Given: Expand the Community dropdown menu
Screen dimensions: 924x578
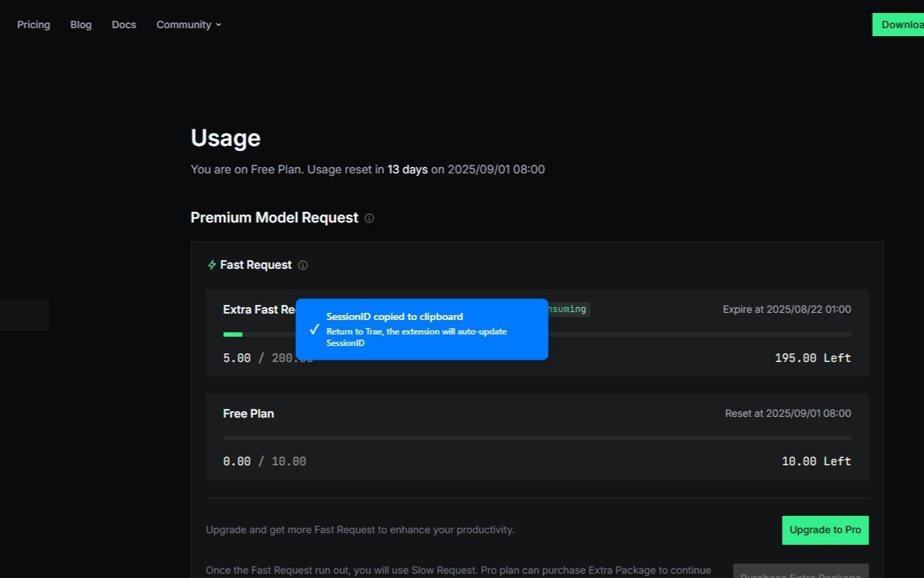Looking at the screenshot, I should (x=188, y=25).
